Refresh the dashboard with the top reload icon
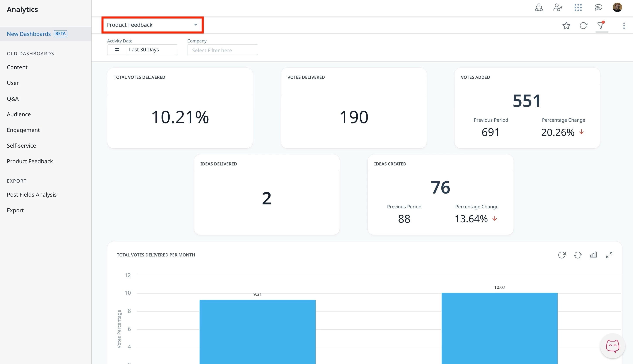Viewport: 633px width, 364px height. tap(583, 25)
